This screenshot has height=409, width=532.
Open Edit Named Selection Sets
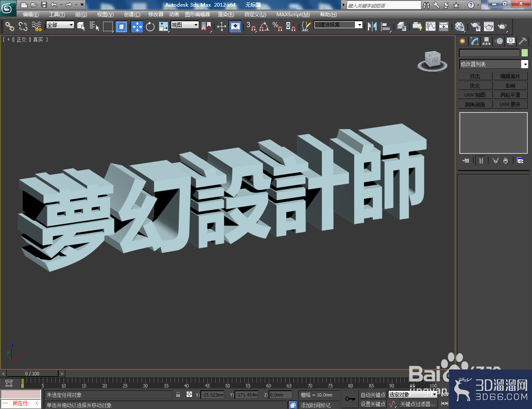click(305, 27)
